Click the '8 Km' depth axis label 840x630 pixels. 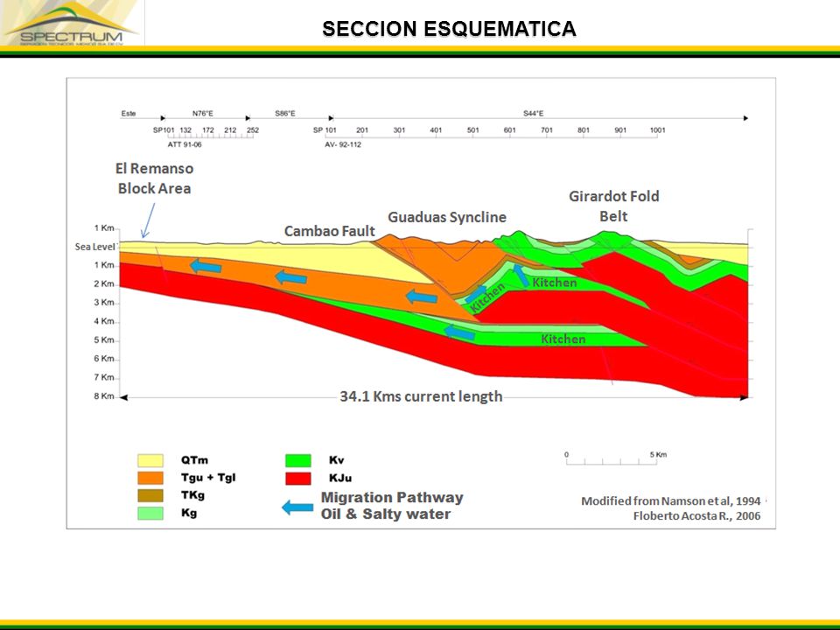click(104, 395)
